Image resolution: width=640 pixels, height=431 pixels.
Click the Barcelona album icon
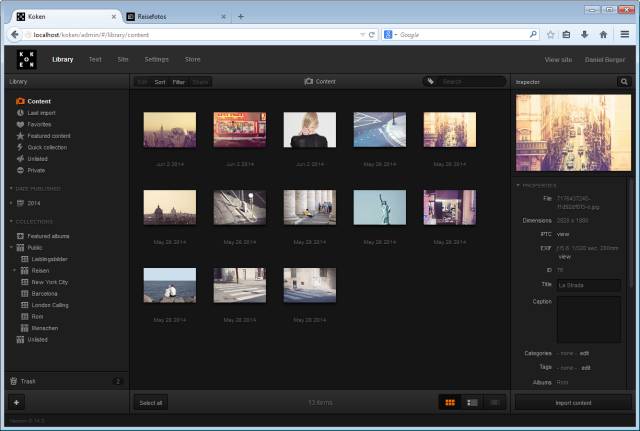24,293
